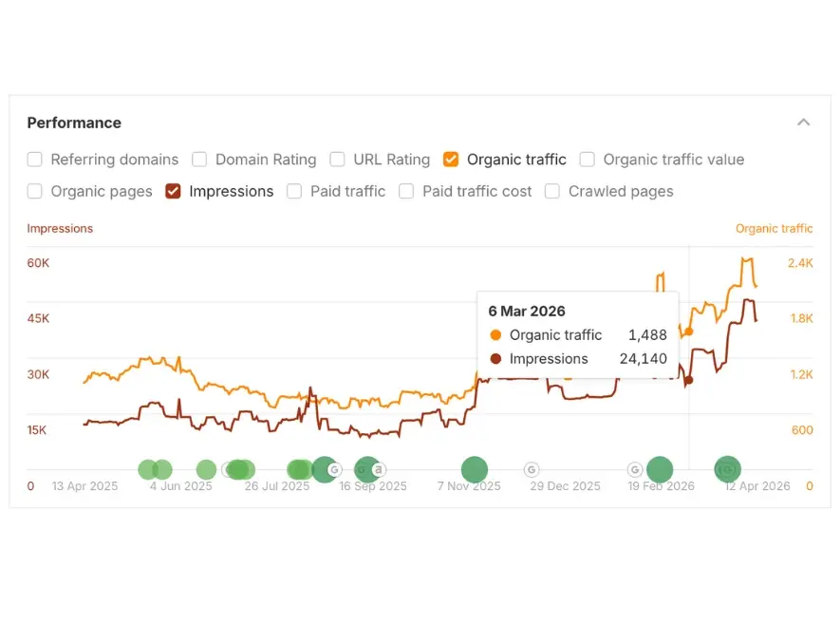This screenshot has width=840, height=625.
Task: Click the 6 Mar 2026 tooltip heading
Action: point(527,311)
